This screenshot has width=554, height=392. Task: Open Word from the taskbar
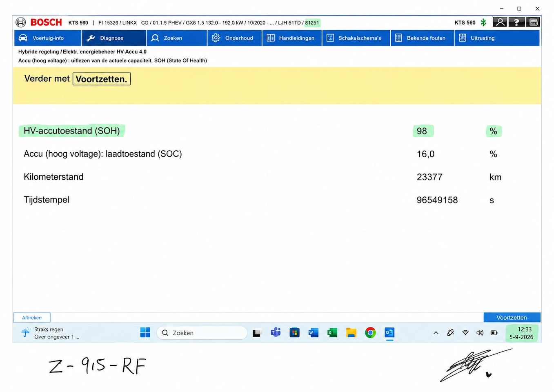313,333
